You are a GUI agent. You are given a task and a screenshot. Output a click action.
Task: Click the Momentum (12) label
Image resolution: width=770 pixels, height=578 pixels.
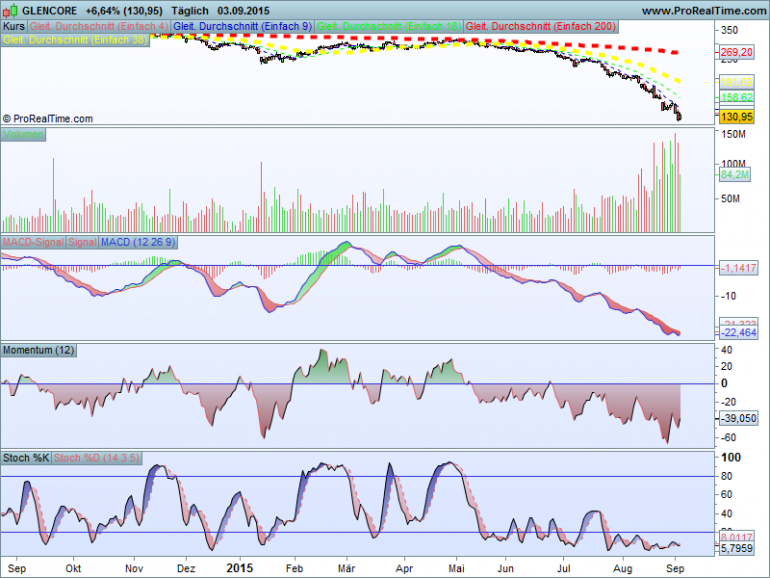(39, 350)
